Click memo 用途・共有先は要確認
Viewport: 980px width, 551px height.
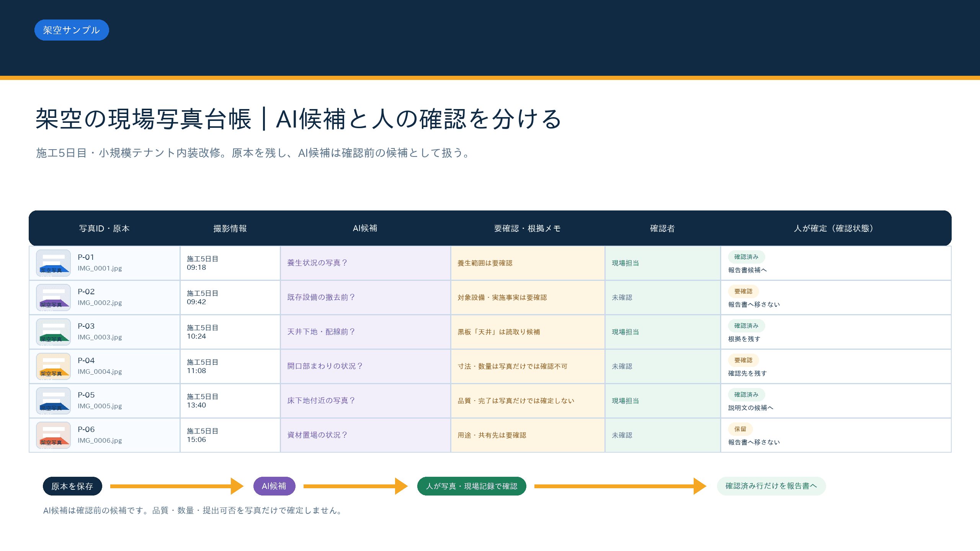pyautogui.click(x=492, y=435)
